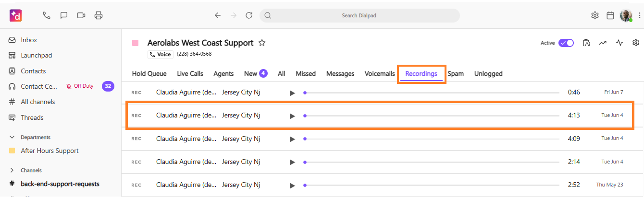Open department settings gear
This screenshot has width=644, height=198.
pyautogui.click(x=636, y=43)
